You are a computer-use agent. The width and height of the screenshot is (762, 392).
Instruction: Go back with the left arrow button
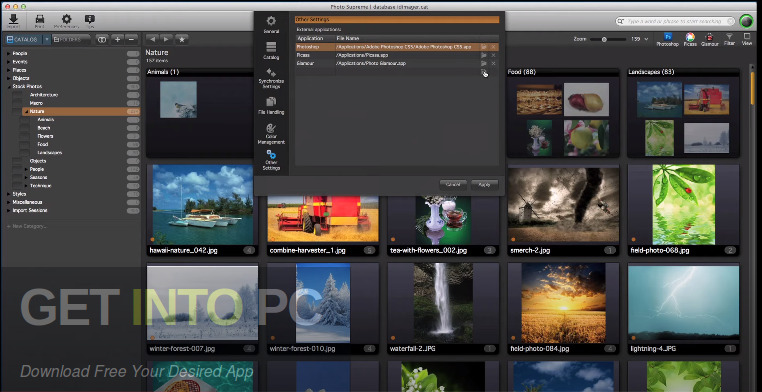pyautogui.click(x=152, y=39)
